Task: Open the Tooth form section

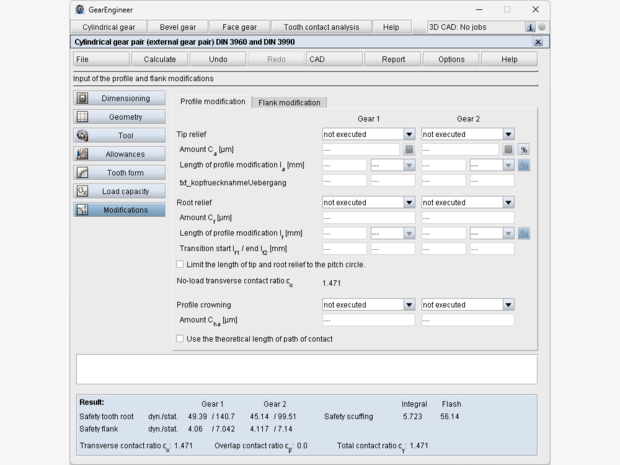Action: (x=119, y=172)
